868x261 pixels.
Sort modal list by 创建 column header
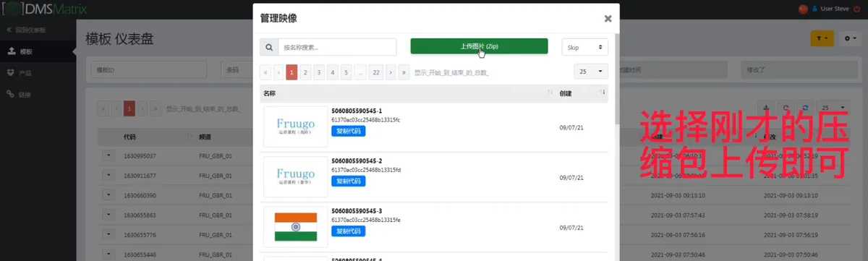pyautogui.click(x=582, y=93)
